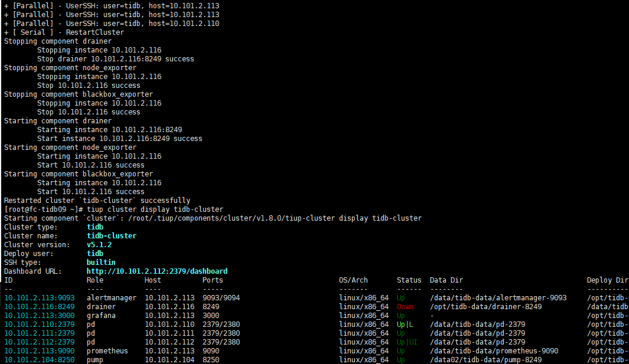Click line 'Stop drainer 10.101.2.116:8249 success'
Screen dimensions: 629x364
[x=116, y=59]
